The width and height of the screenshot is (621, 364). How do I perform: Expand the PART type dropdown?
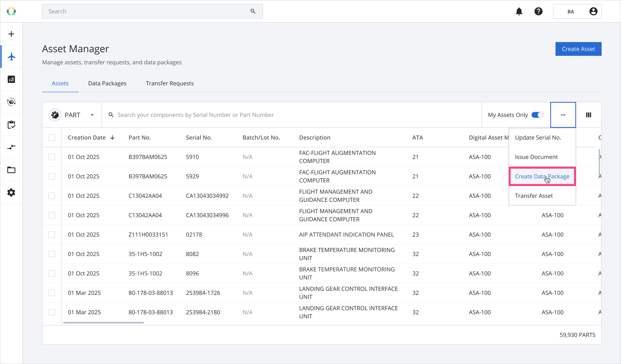(x=92, y=115)
